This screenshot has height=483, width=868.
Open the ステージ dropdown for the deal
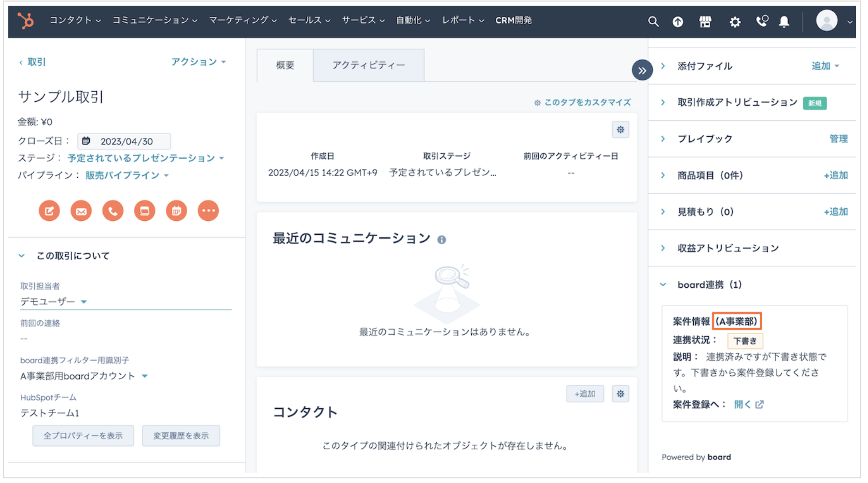pyautogui.click(x=145, y=158)
